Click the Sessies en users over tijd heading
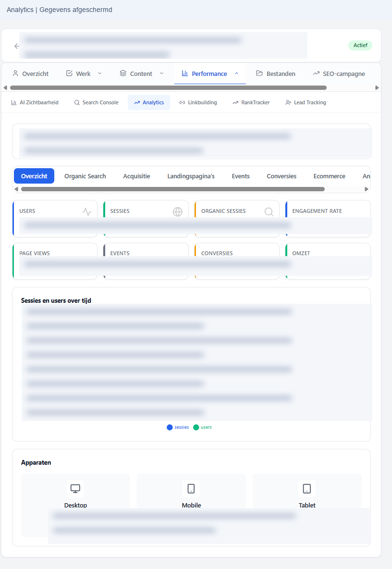The width and height of the screenshot is (392, 569). coord(56,300)
